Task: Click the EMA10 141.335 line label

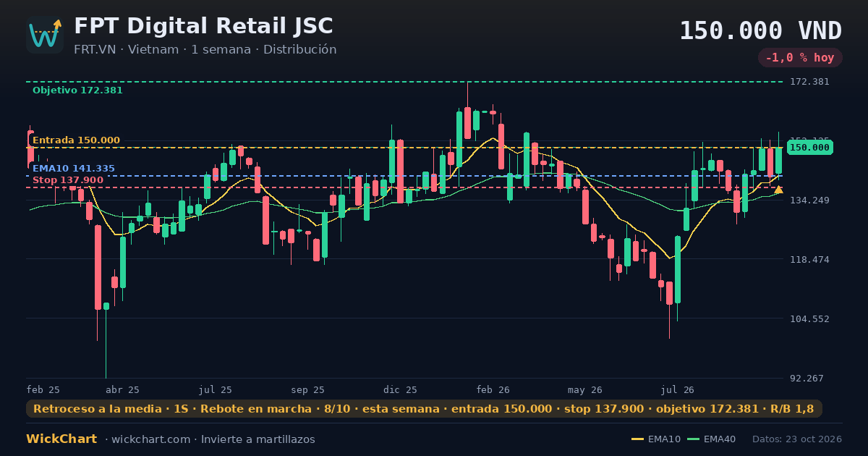Action: point(73,169)
